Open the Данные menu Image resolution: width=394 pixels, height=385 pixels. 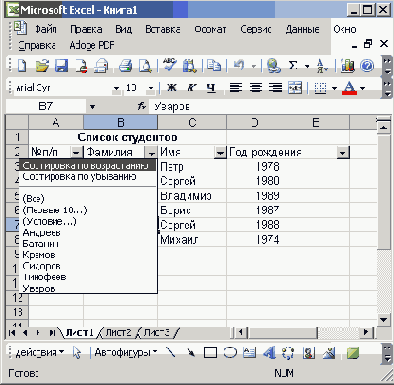(x=302, y=29)
